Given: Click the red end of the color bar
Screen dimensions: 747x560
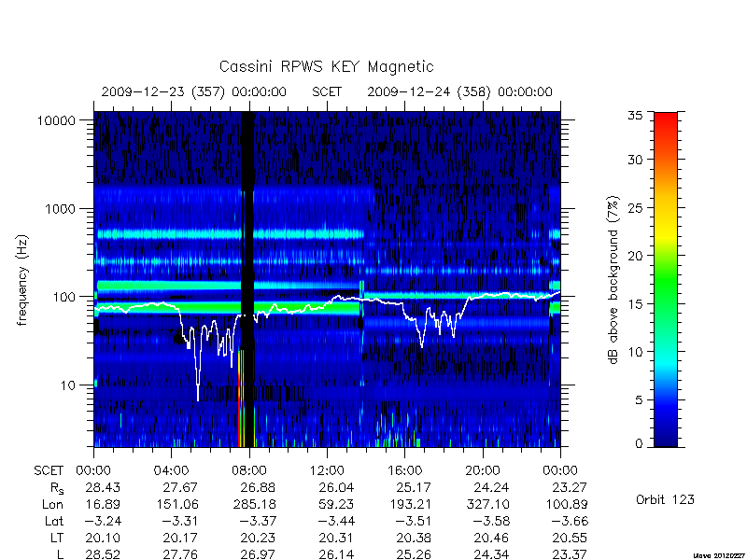Looking at the screenshot, I should 666,123.
